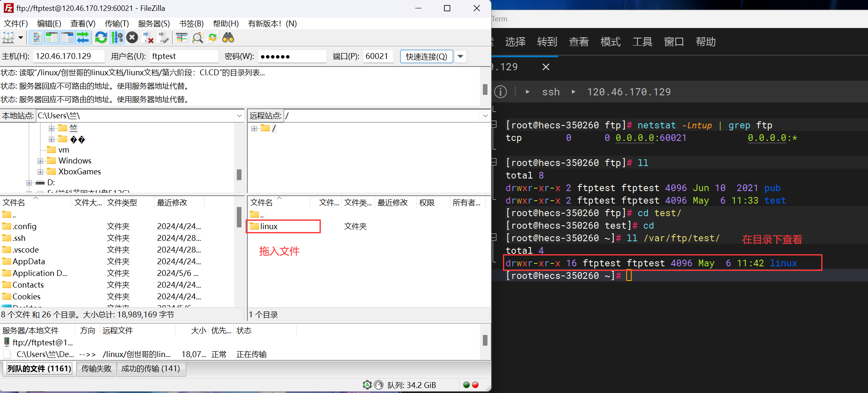Refresh file and folder lists

pyautogui.click(x=101, y=38)
